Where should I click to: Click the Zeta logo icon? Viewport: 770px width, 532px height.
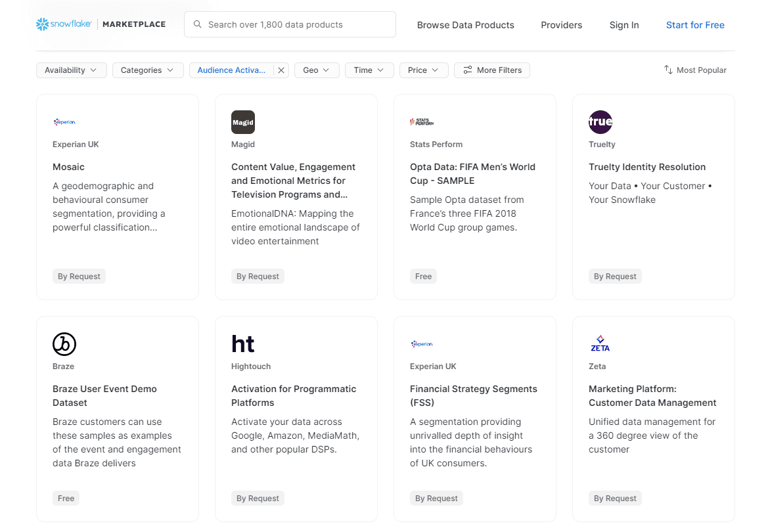600,344
